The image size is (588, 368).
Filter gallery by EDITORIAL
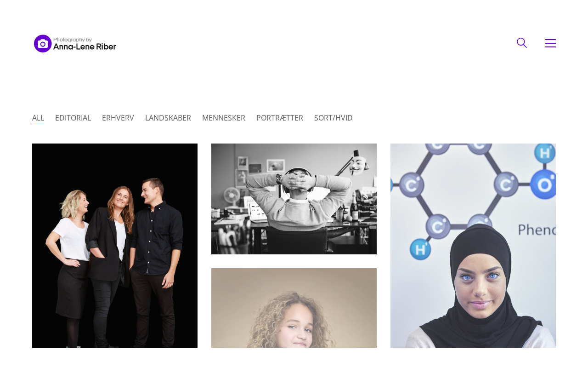[73, 118]
